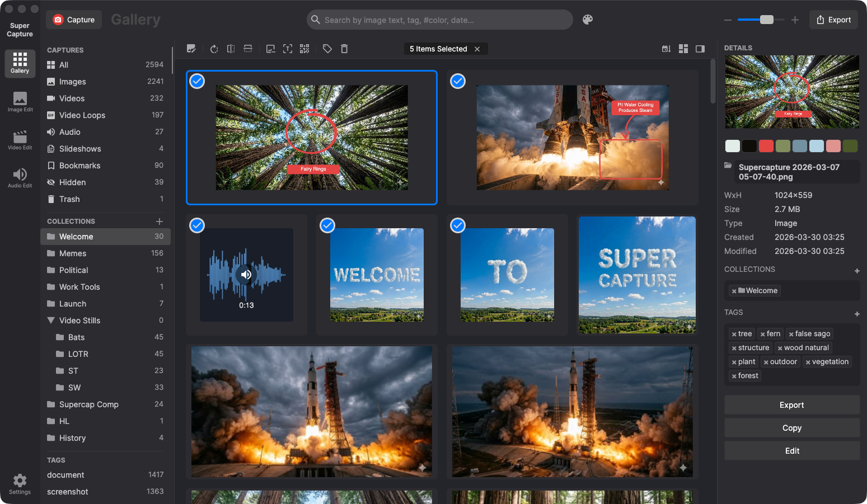This screenshot has height=504, width=867.
Task: Open the Image Edit sidebar tool
Action: 20,102
